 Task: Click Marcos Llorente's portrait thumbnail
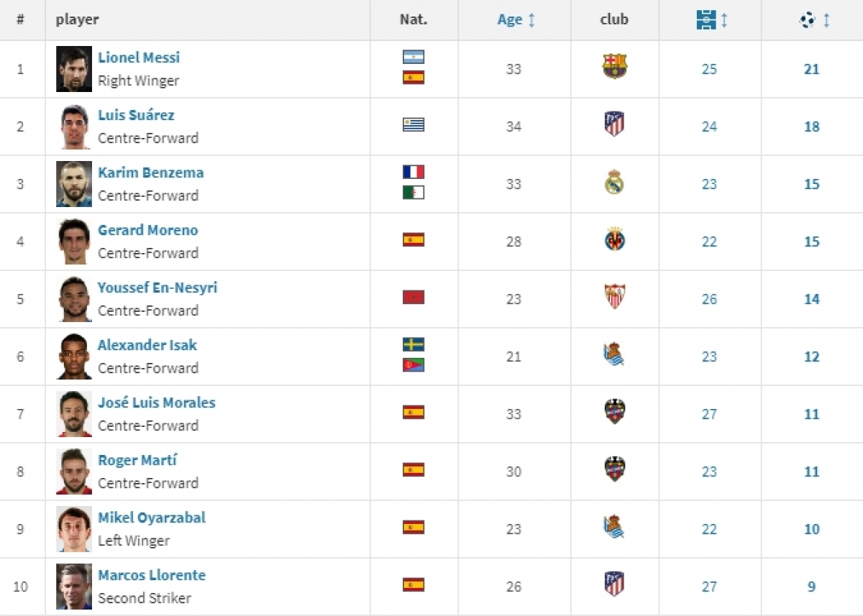click(74, 587)
